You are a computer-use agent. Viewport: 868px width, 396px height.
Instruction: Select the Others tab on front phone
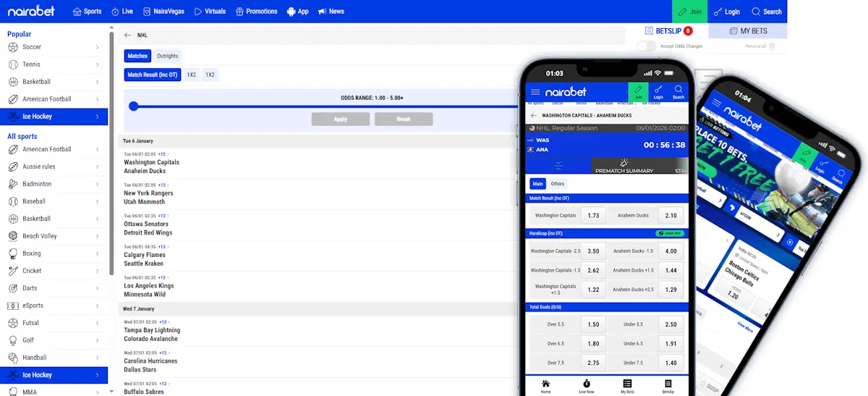557,184
